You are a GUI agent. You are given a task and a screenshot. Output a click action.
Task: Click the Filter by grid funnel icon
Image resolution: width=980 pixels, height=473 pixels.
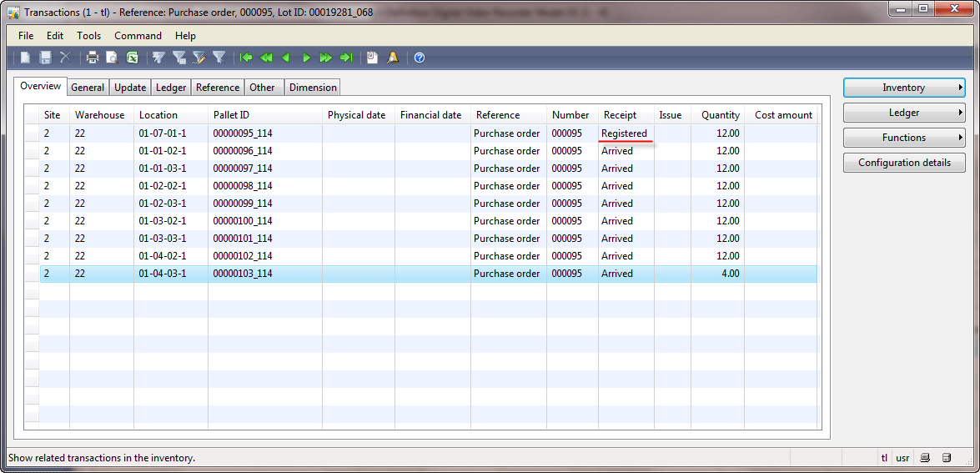(178, 58)
